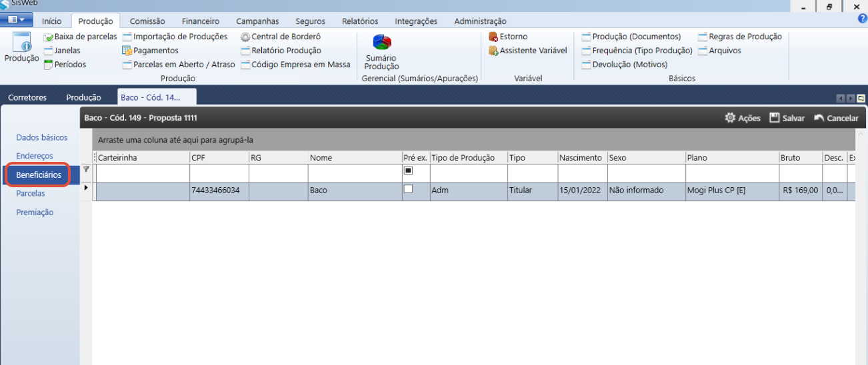
Task: Switch to the Produção document tab
Action: coord(83,97)
